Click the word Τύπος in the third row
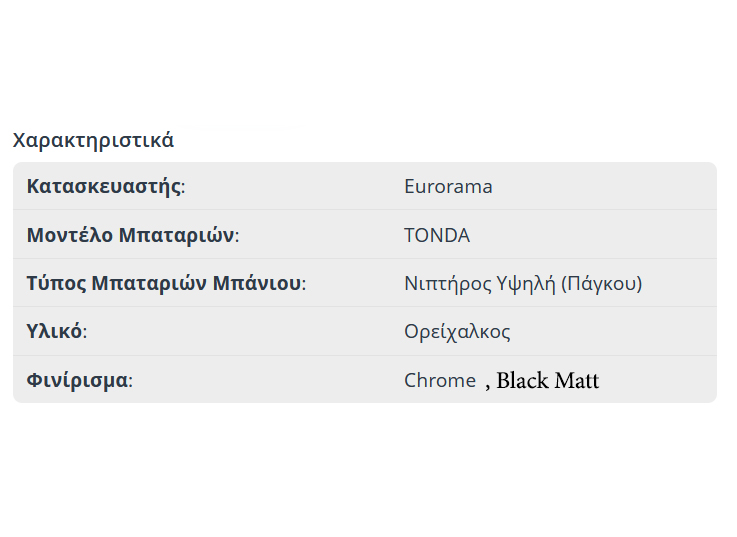This screenshot has width=737, height=537. point(55,284)
